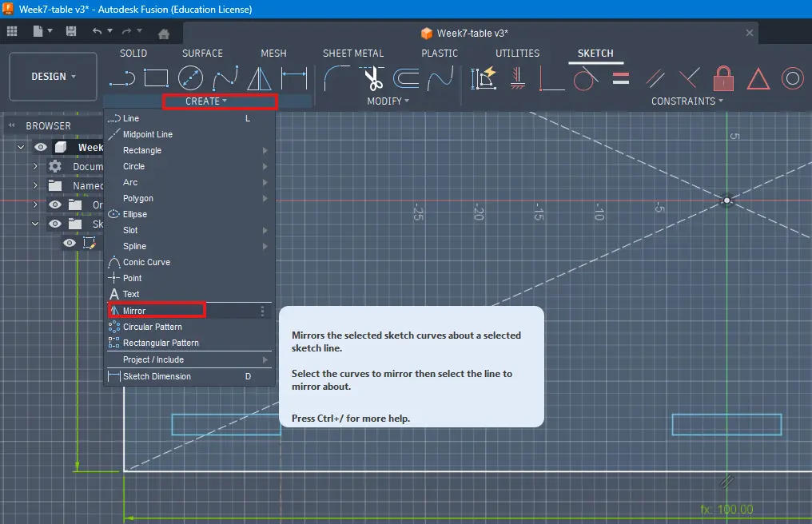Apply the Fix/Unfix lock constraint icon

pos(723,79)
